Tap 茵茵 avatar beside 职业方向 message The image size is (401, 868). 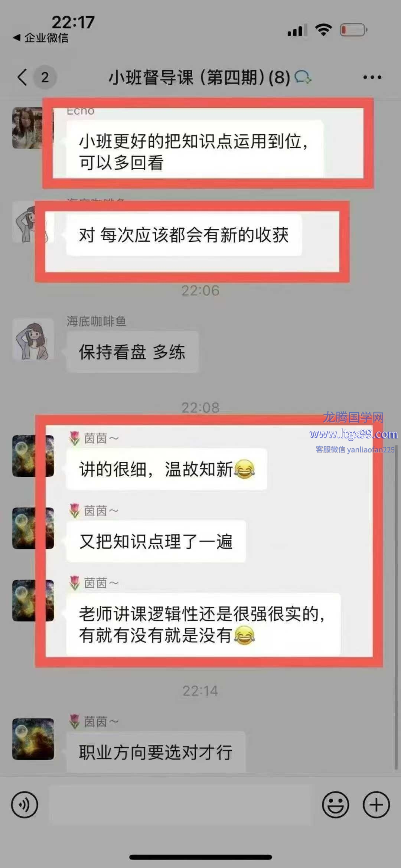tap(33, 739)
